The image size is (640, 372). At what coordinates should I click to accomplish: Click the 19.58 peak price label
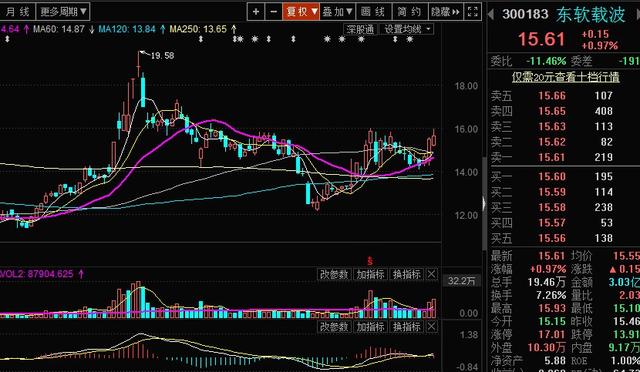(x=162, y=56)
